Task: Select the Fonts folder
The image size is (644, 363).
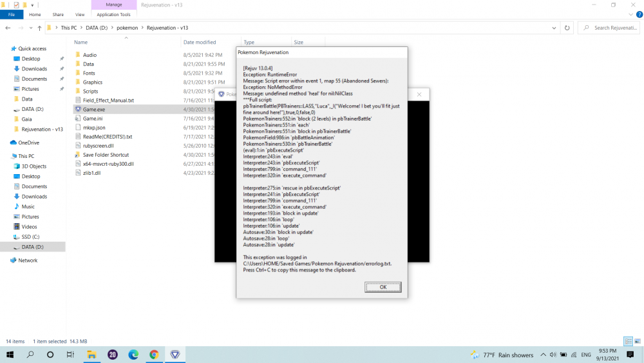Action: coord(89,73)
